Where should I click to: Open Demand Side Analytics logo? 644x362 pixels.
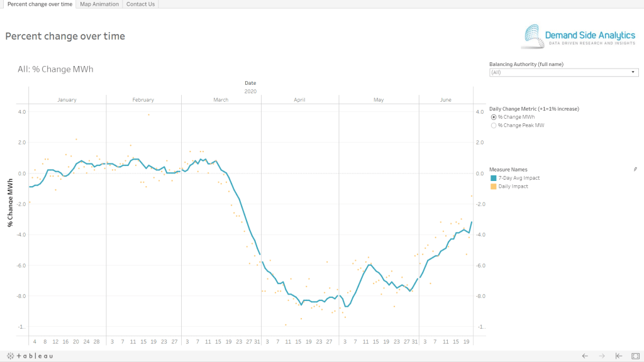pyautogui.click(x=579, y=36)
